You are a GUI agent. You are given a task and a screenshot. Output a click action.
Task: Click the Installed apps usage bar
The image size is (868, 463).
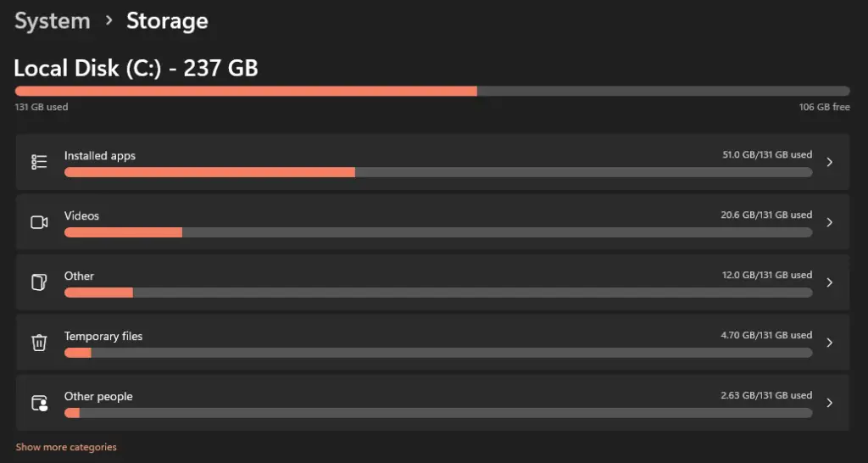pos(438,172)
